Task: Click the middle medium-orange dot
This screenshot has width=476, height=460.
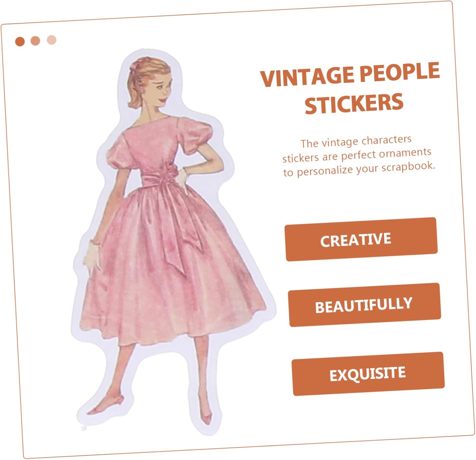Action: [35, 41]
